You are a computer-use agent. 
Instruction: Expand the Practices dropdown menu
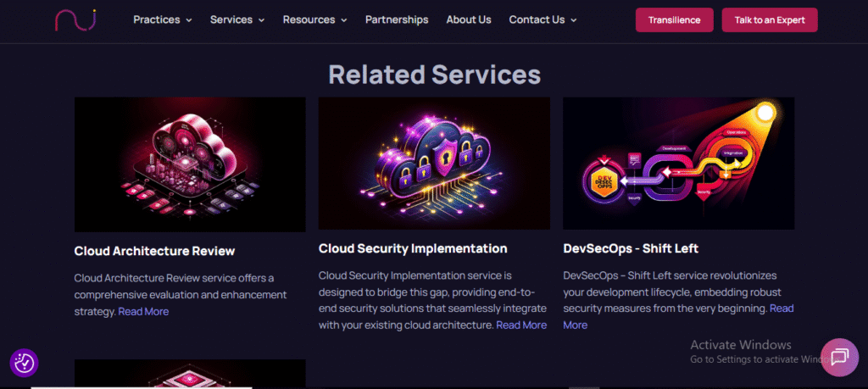[x=162, y=19]
